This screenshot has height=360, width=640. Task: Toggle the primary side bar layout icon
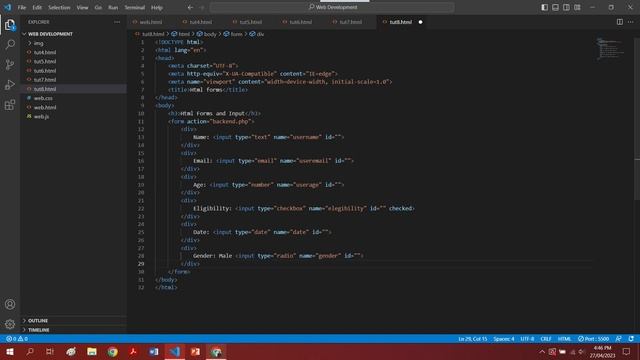pos(544,7)
